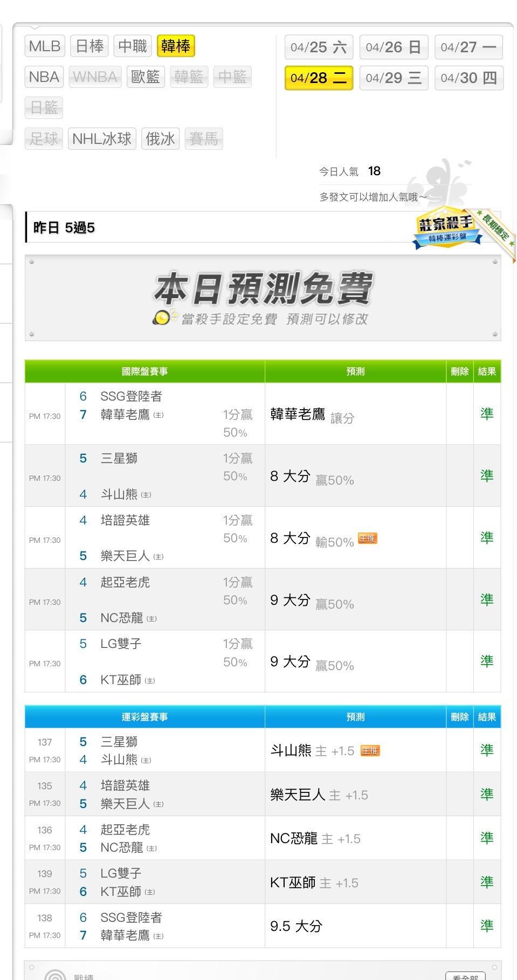
Task: Click 準 result for 9.5 大分 row
Action: pyautogui.click(x=487, y=926)
